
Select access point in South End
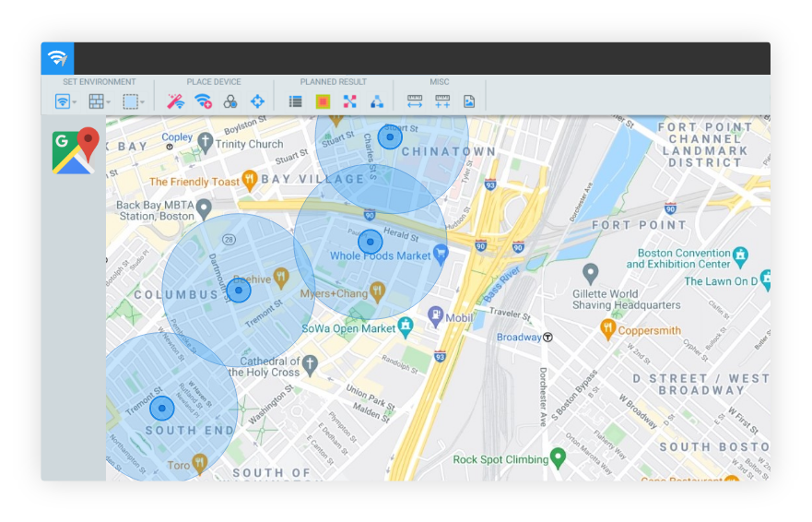pyautogui.click(x=162, y=409)
